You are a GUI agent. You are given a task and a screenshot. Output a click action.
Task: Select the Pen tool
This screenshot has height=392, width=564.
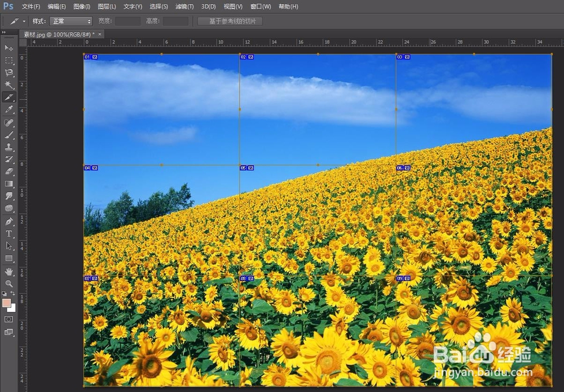point(9,222)
